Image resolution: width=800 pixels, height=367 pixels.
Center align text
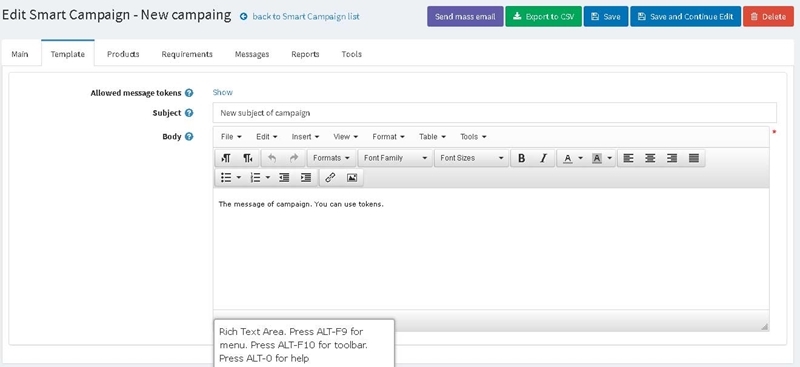point(650,158)
